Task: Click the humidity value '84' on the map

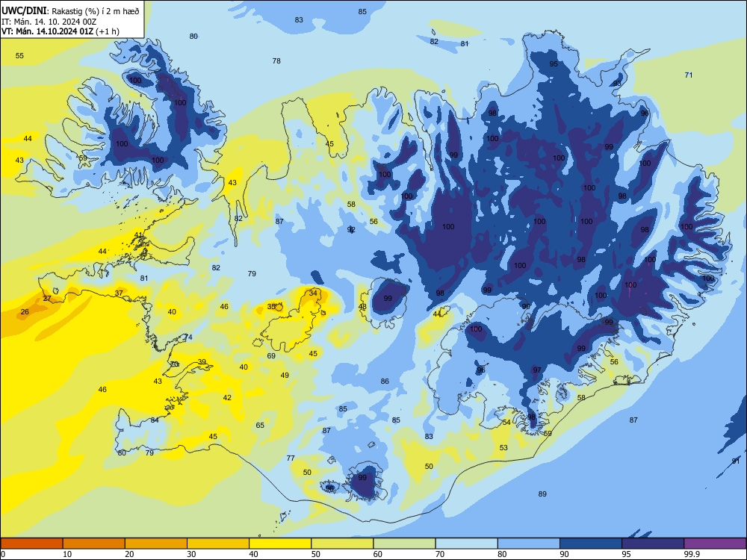Action: coord(155,420)
